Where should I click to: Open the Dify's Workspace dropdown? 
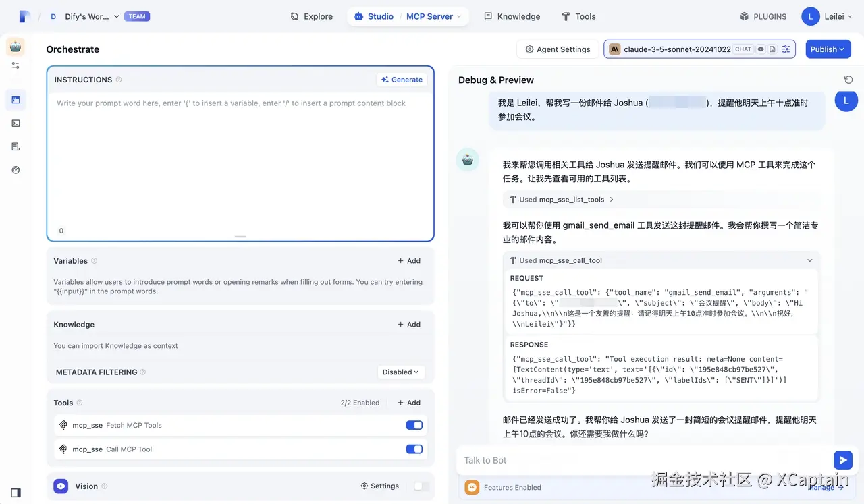click(x=84, y=16)
